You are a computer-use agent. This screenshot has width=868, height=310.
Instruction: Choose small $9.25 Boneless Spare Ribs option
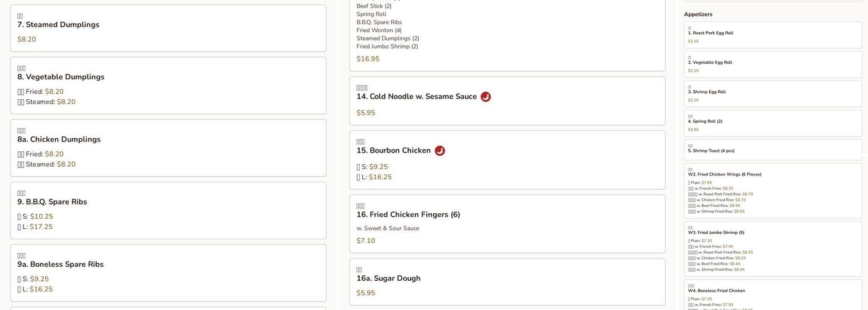click(39, 279)
